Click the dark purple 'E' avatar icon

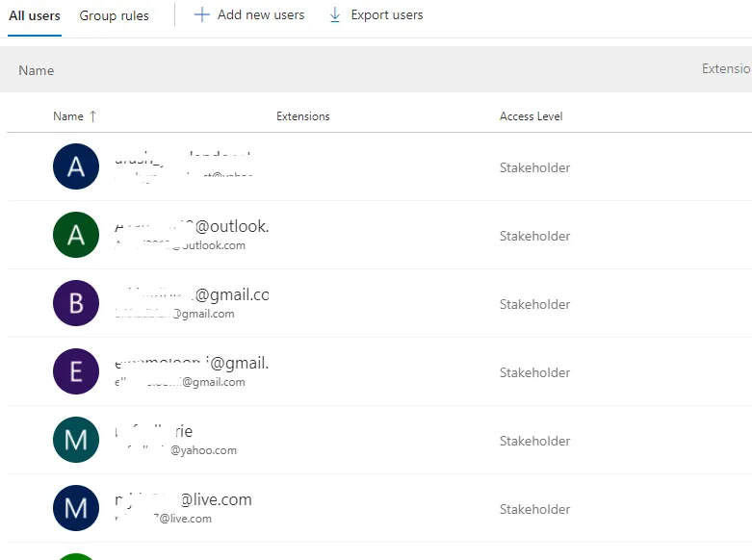coord(76,372)
